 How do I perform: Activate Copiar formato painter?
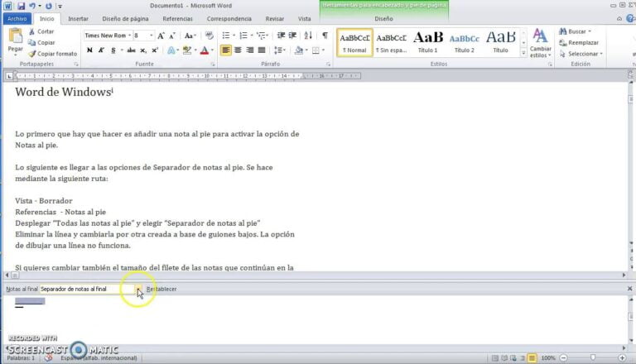pyautogui.click(x=52, y=54)
